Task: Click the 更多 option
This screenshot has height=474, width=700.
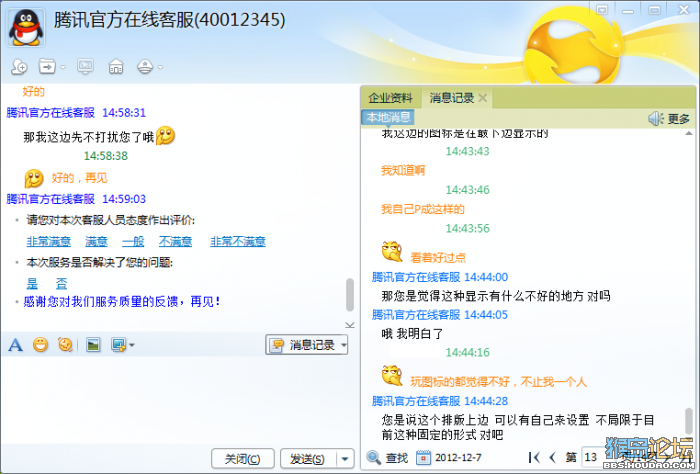Action: 679,119
